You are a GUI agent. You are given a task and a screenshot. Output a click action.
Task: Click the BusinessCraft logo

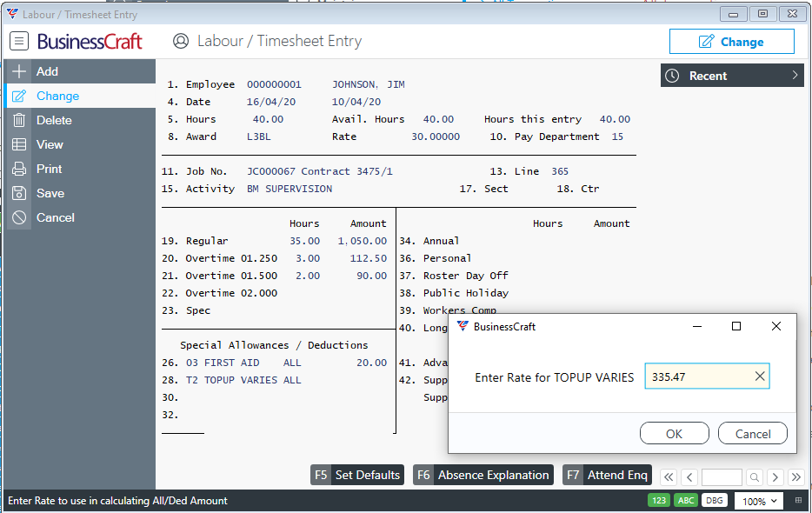pyautogui.click(x=90, y=42)
